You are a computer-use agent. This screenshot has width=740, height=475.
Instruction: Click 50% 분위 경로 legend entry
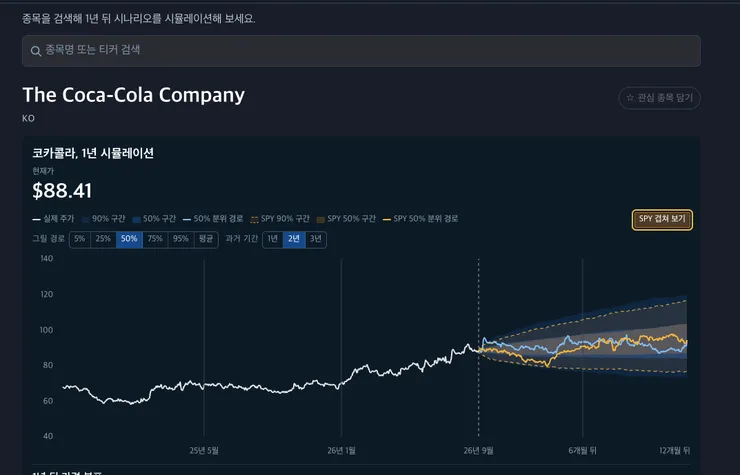[213, 219]
